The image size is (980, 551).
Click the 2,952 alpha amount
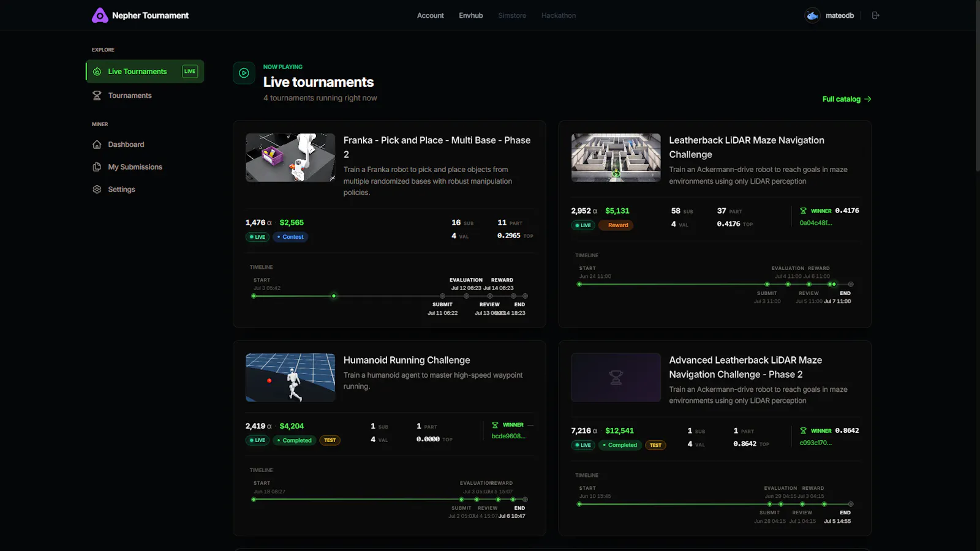[584, 211]
